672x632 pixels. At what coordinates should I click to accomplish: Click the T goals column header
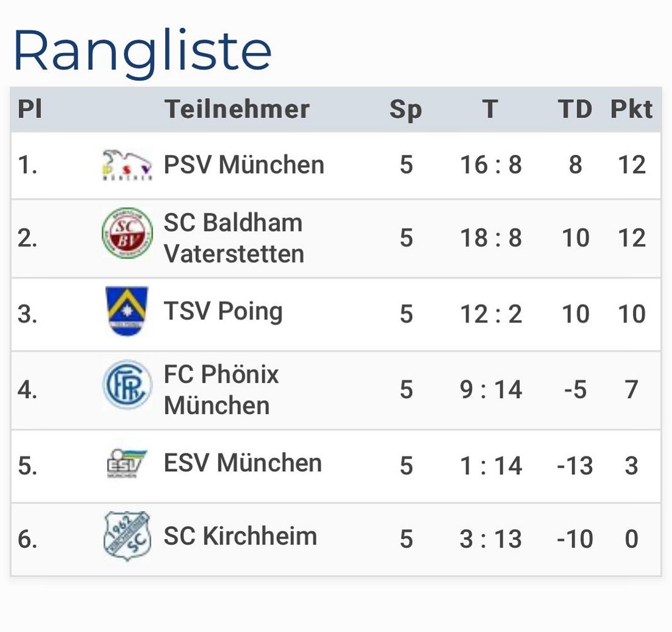(x=490, y=109)
